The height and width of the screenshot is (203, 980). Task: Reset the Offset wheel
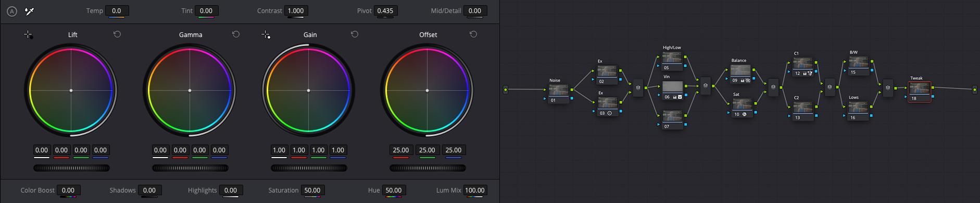click(x=473, y=34)
